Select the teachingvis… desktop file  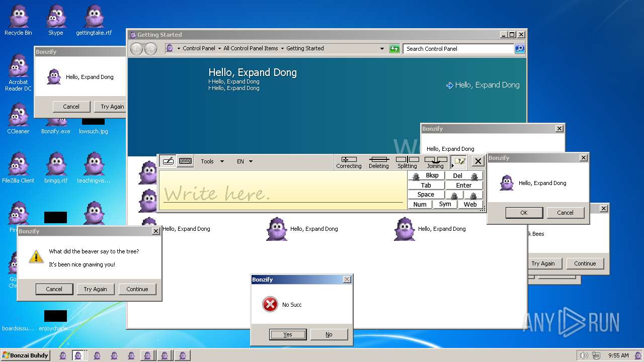94,168
